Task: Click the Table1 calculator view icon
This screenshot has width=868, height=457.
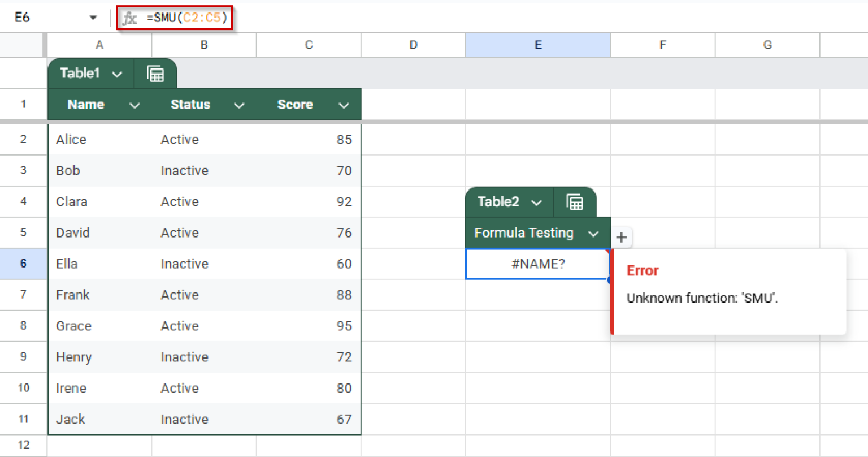Action: pos(155,74)
